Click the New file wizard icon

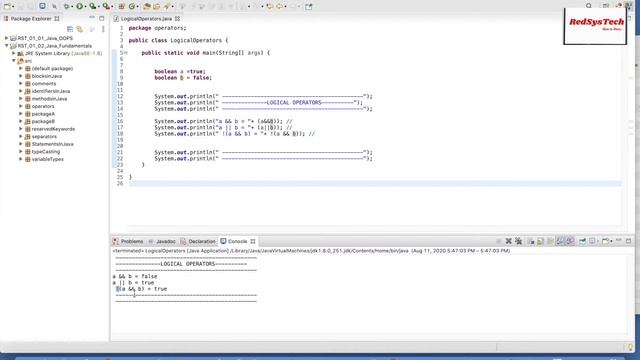point(7,6)
